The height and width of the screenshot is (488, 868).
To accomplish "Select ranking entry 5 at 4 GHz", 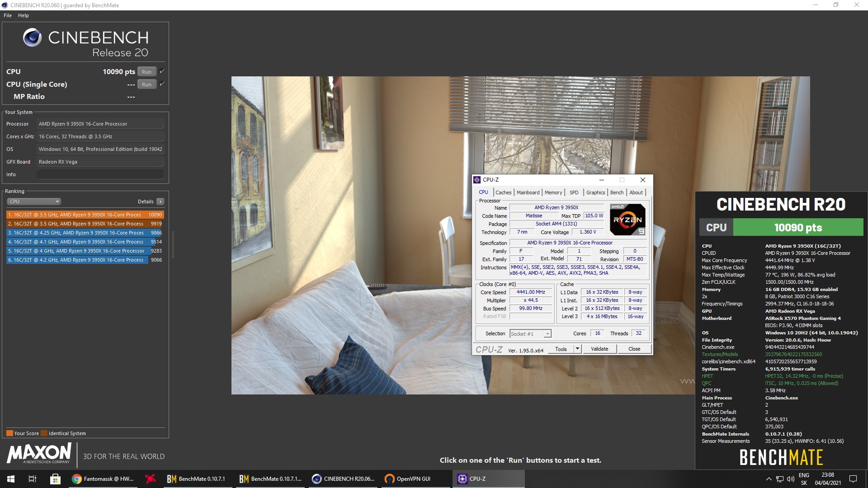I will (85, 251).
